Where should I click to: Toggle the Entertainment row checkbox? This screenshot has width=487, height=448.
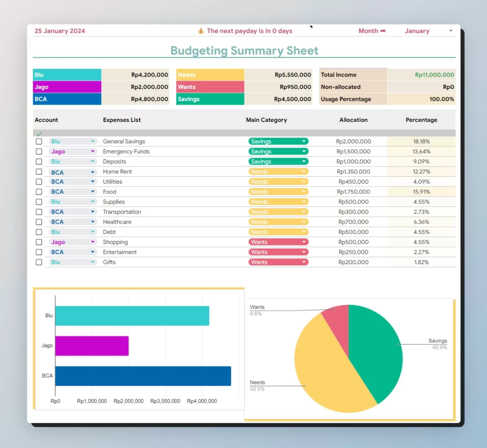click(x=39, y=252)
